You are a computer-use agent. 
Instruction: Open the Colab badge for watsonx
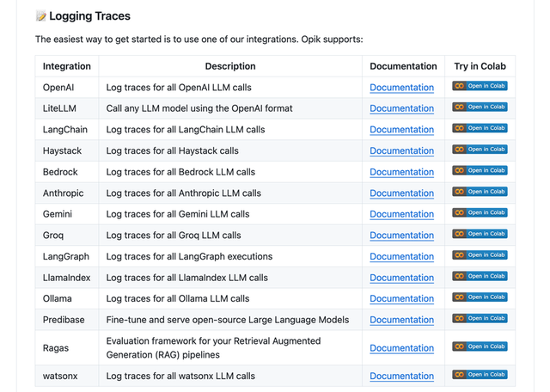click(480, 375)
